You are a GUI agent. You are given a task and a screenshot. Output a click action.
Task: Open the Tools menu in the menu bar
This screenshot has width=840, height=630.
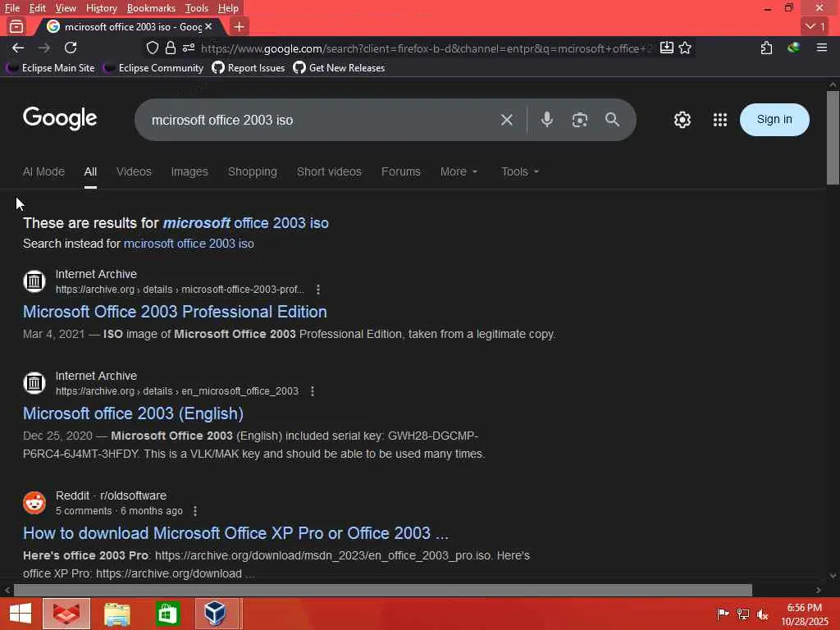pyautogui.click(x=197, y=8)
